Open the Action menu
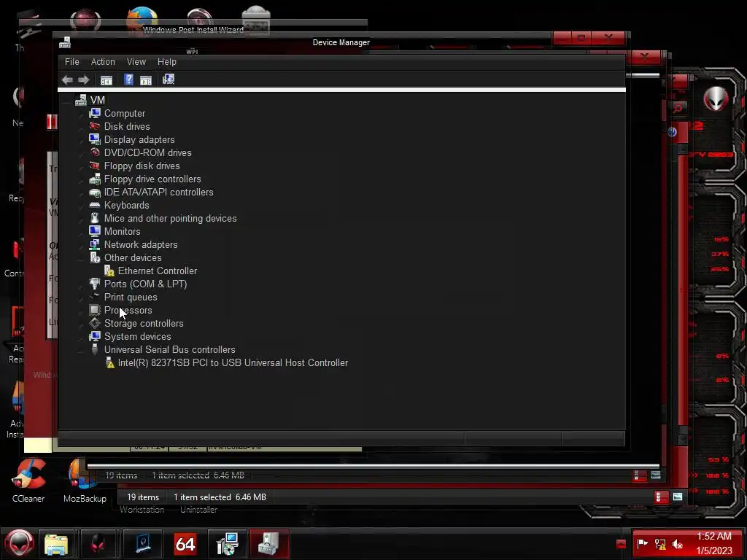 [103, 62]
